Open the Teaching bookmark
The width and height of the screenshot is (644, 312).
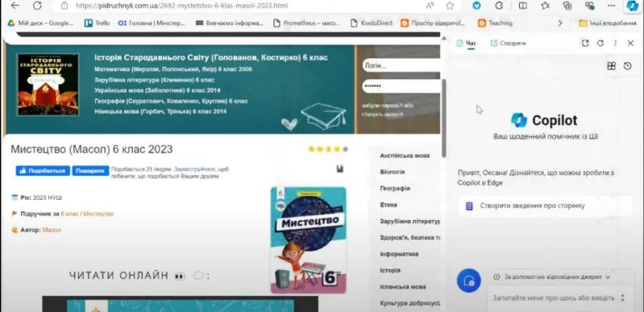495,23
